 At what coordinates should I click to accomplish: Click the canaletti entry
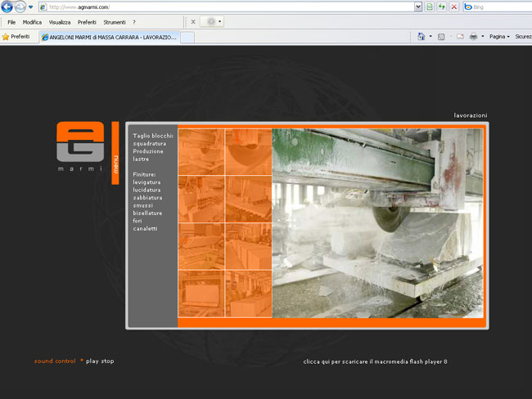point(145,229)
